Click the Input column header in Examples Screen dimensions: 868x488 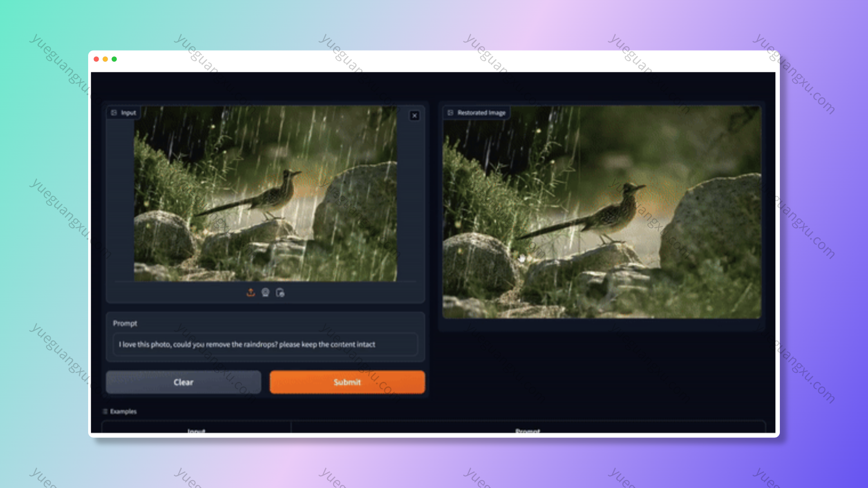pos(196,431)
